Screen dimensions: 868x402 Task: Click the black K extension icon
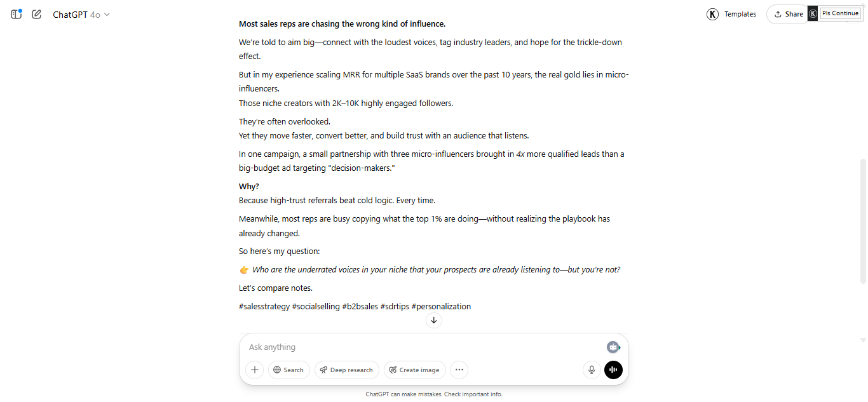[x=813, y=14]
